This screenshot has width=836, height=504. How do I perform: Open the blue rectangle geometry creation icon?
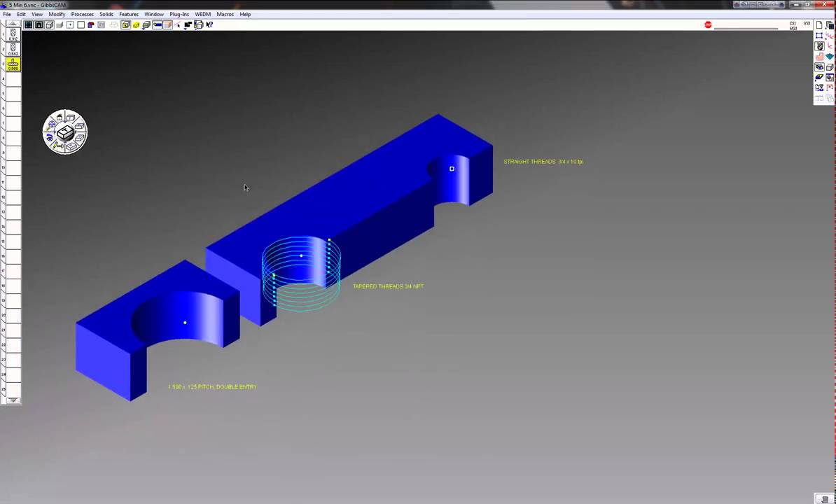[x=819, y=36]
